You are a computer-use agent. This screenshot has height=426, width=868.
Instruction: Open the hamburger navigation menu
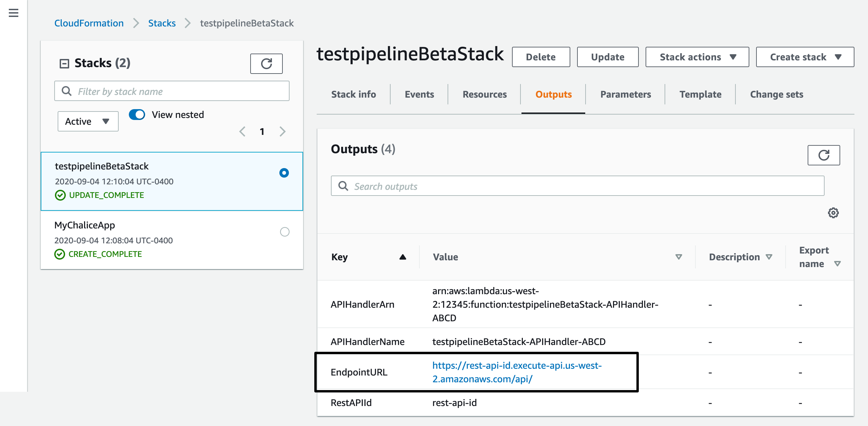pos(14,13)
